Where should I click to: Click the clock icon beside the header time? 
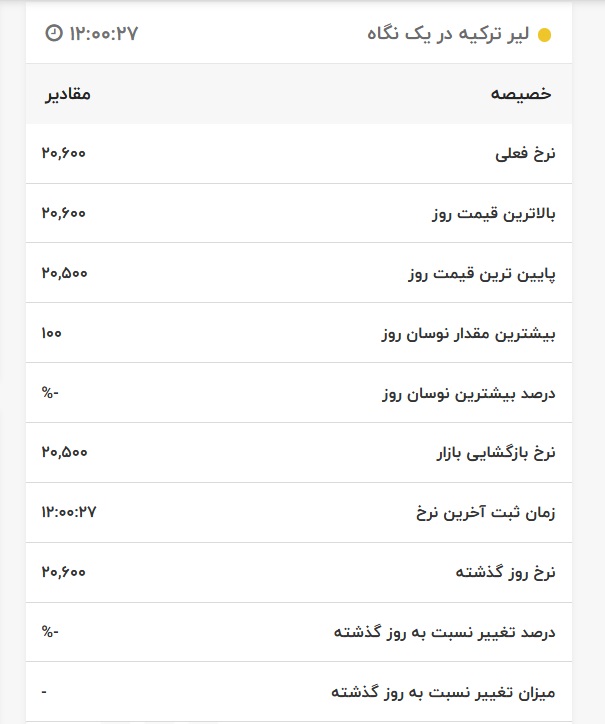click(x=53, y=33)
